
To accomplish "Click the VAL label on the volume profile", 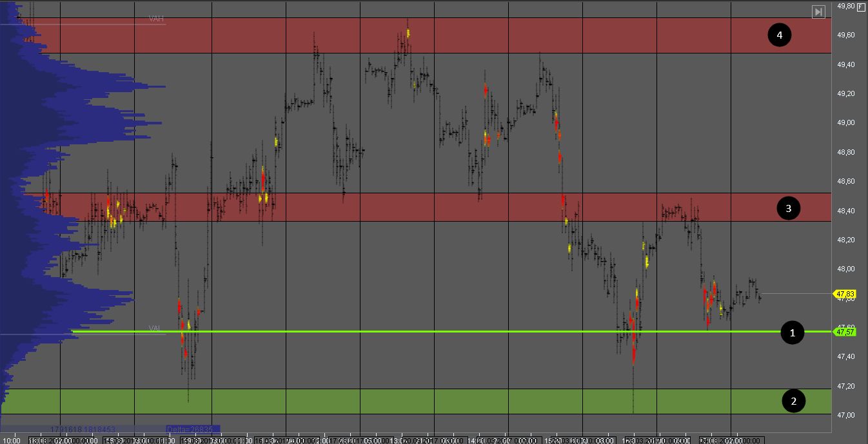I will point(155,328).
